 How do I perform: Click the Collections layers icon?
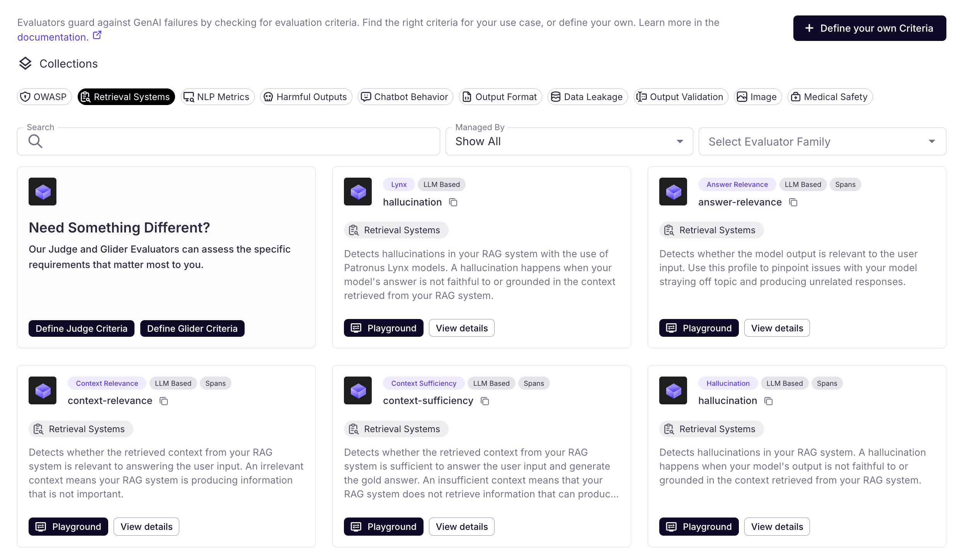coord(26,63)
